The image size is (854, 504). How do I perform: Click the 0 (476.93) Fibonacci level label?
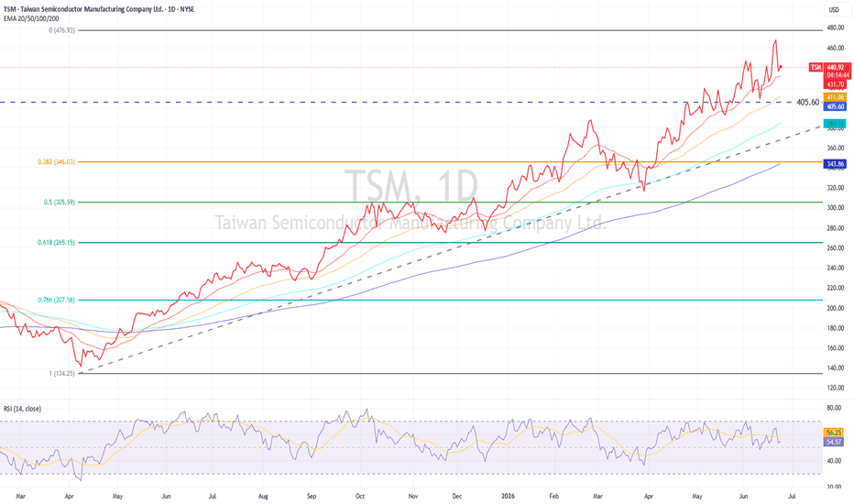(61, 30)
